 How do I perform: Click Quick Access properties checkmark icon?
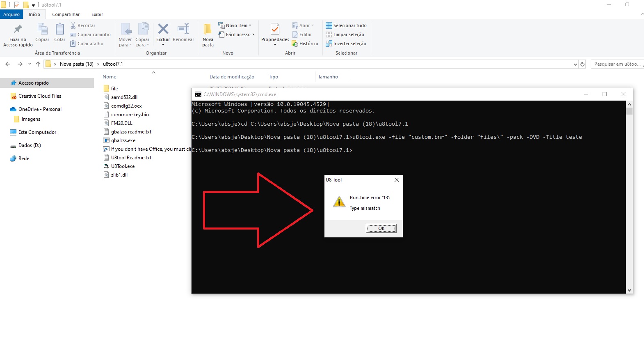(x=17, y=5)
